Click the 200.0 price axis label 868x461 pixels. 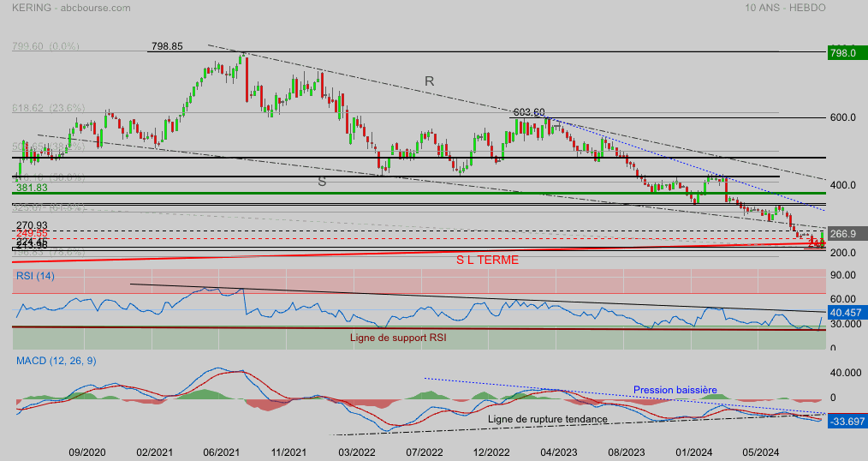[843, 254]
